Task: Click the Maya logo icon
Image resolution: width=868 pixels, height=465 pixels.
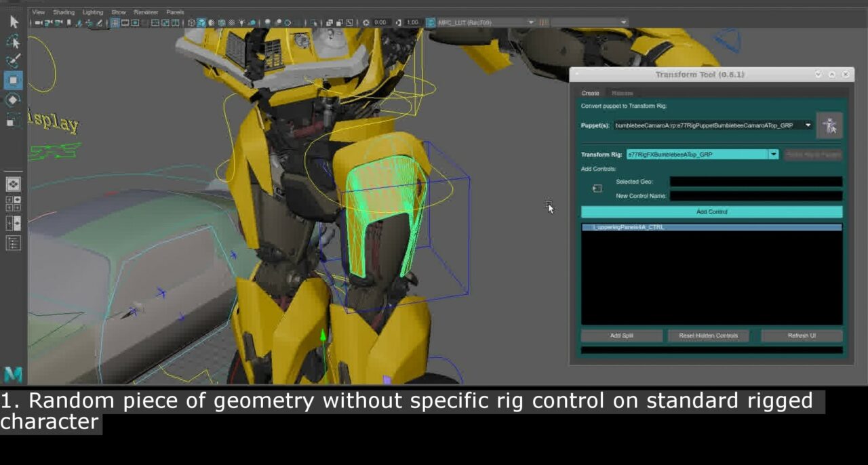Action: 14,374
